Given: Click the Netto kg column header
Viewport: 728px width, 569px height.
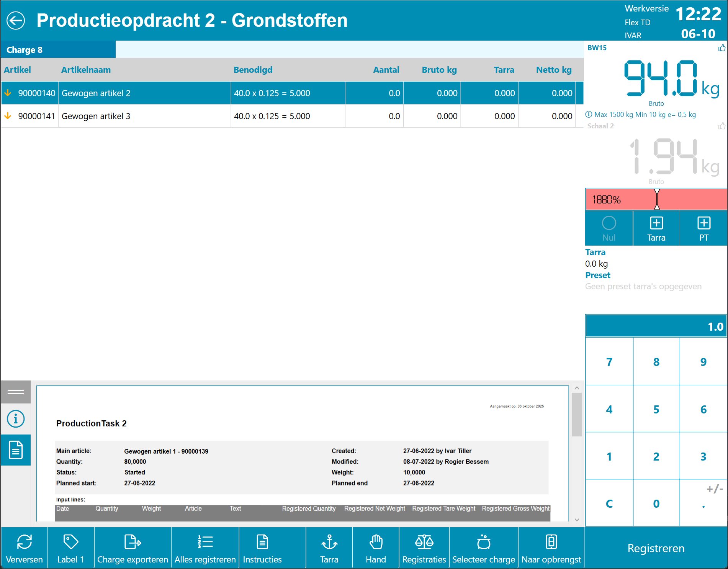Looking at the screenshot, I should [x=554, y=70].
